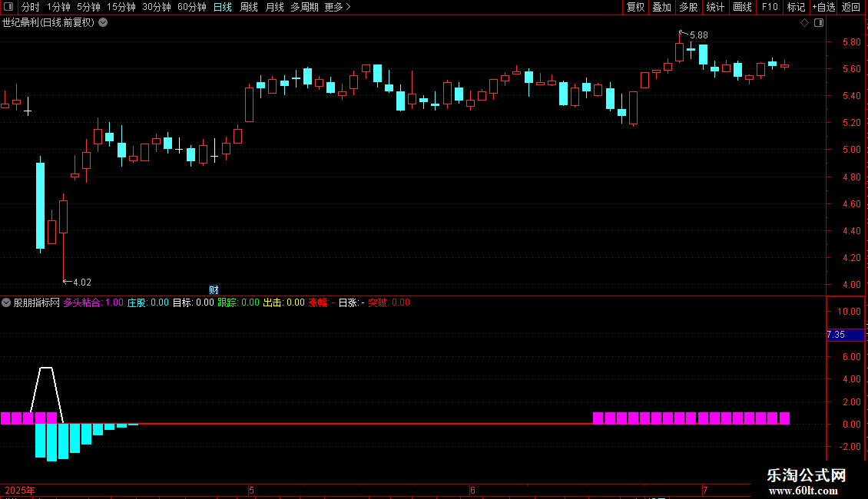The image size is (868, 499).
Task: Select the 30分钟 period tab
Action: pos(157,7)
